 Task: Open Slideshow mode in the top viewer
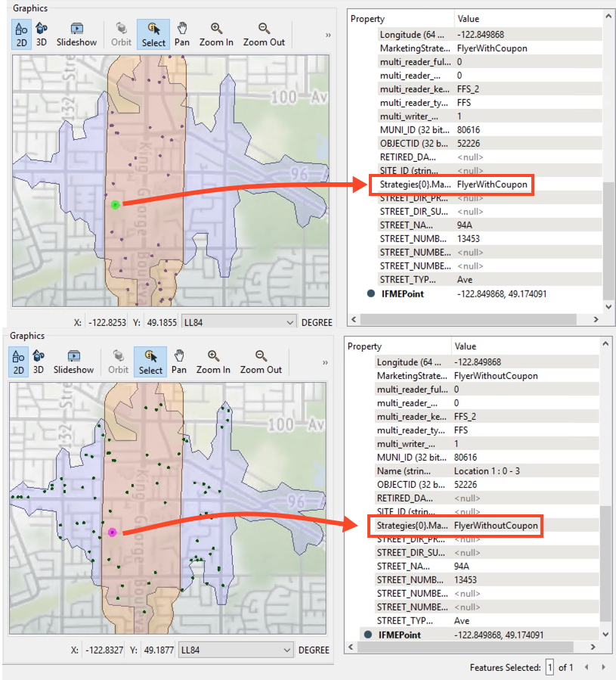(x=76, y=34)
